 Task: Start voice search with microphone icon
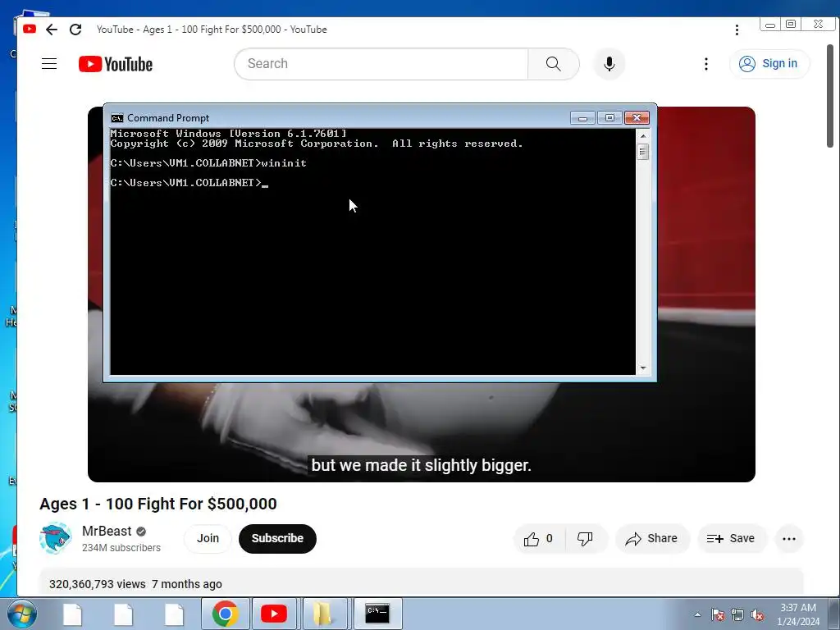point(609,64)
